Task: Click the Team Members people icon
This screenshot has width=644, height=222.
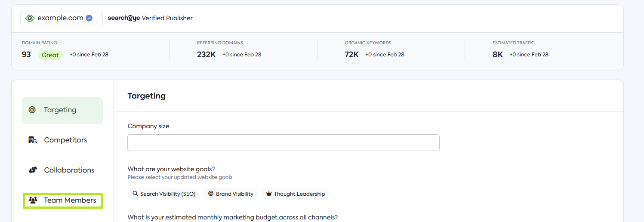Action: (33, 200)
